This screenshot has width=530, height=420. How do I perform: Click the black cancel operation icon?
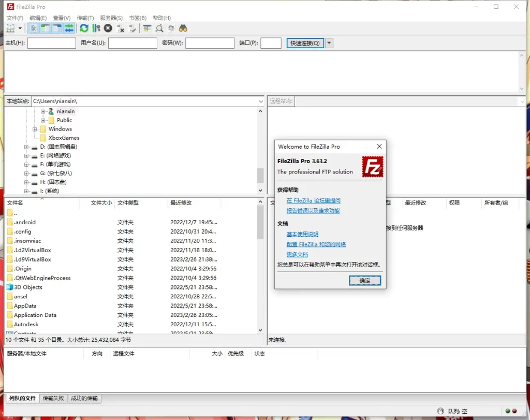(x=108, y=28)
